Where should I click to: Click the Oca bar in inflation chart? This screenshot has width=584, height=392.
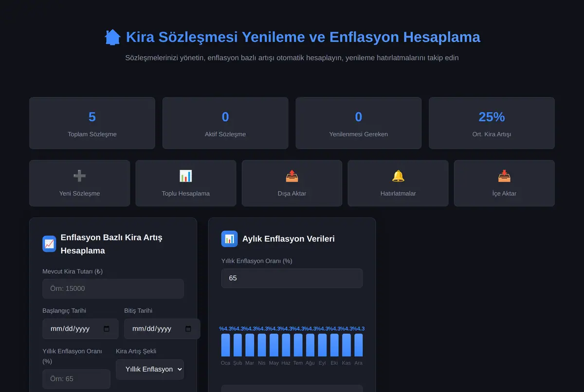(x=226, y=345)
